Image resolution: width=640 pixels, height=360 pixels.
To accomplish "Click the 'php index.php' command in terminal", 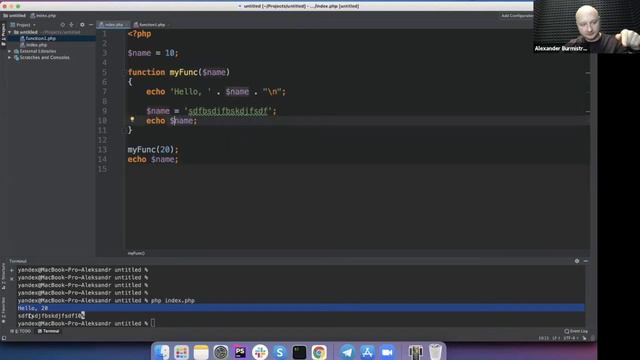I will click(173, 300).
